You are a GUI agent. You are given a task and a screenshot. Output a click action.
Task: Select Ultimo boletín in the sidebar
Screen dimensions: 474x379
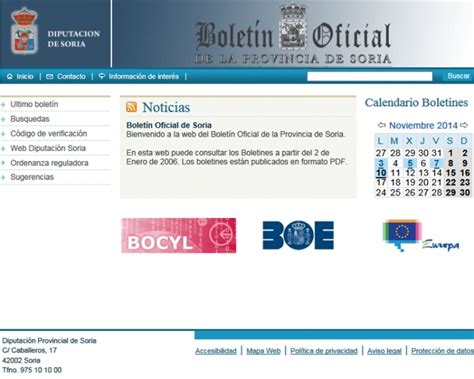(34, 104)
